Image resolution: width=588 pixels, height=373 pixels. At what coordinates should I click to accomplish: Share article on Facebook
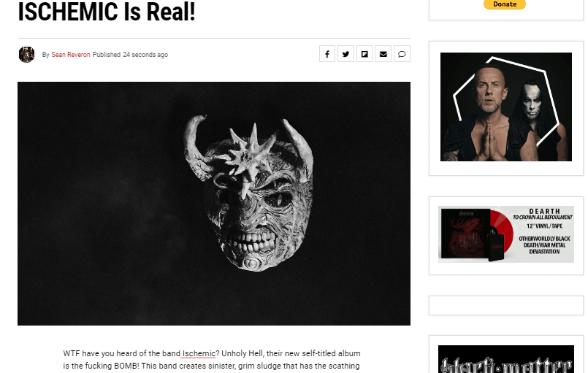[x=327, y=54]
